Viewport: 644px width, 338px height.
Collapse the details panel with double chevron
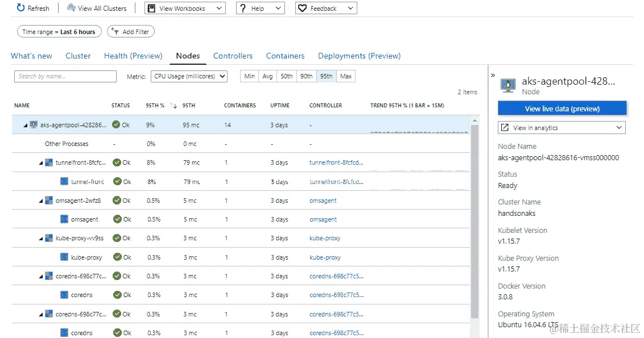point(493,75)
